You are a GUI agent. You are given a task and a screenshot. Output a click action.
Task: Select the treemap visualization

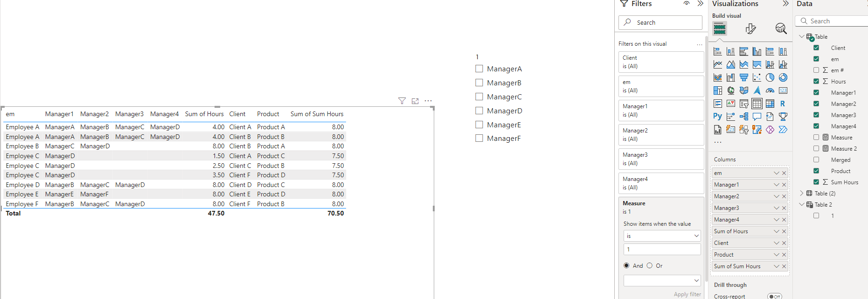pyautogui.click(x=718, y=90)
